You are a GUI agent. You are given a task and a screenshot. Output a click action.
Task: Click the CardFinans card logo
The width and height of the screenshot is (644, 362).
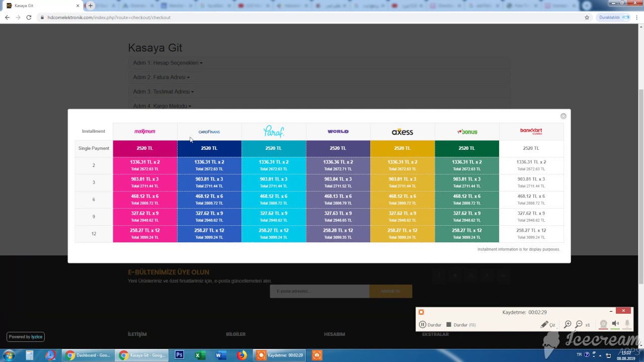tap(209, 132)
